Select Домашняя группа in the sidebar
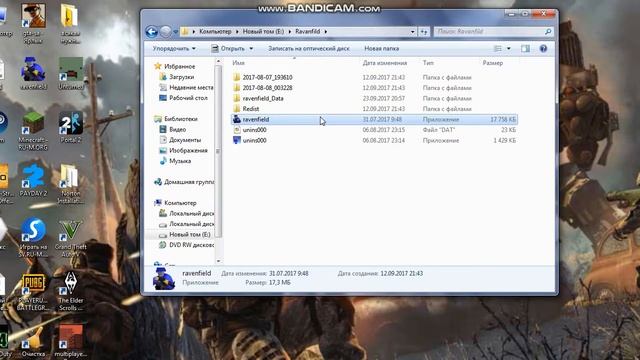Screen dimensions: 640x360 click(x=189, y=182)
